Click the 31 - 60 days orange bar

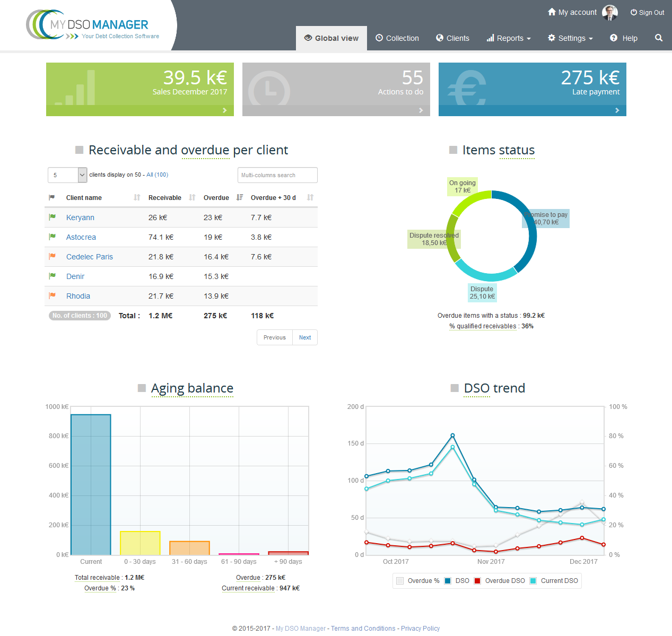click(189, 548)
